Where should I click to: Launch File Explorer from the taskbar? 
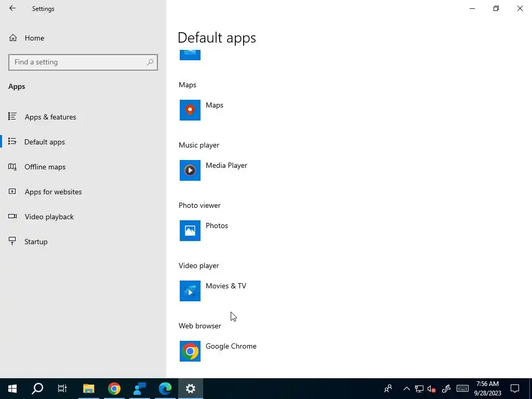88,389
